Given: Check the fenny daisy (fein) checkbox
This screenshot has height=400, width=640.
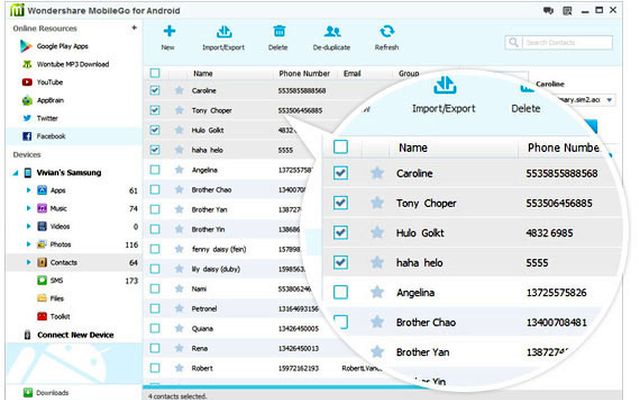Looking at the screenshot, I should tap(155, 249).
